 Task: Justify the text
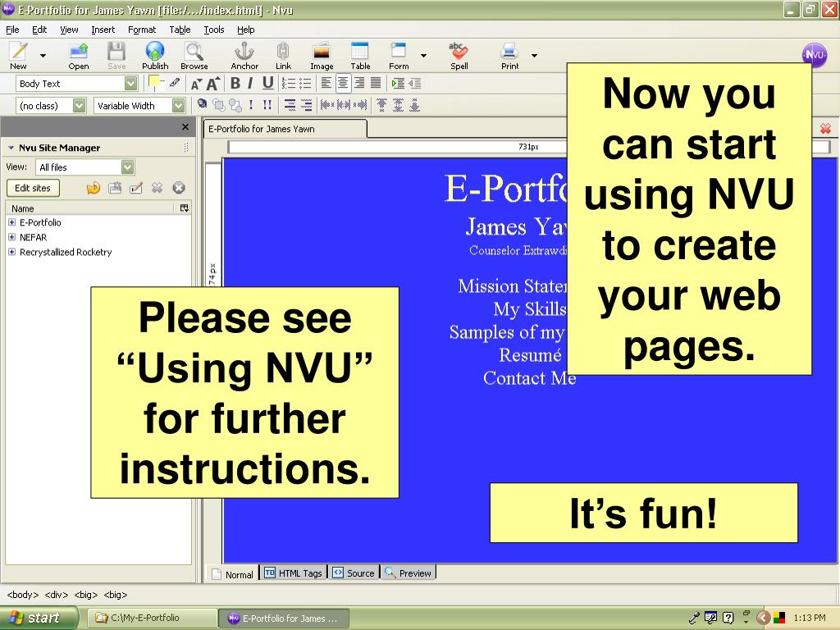pyautogui.click(x=376, y=84)
